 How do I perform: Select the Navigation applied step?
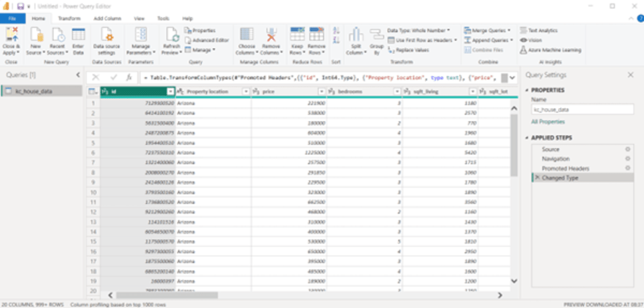pos(556,159)
